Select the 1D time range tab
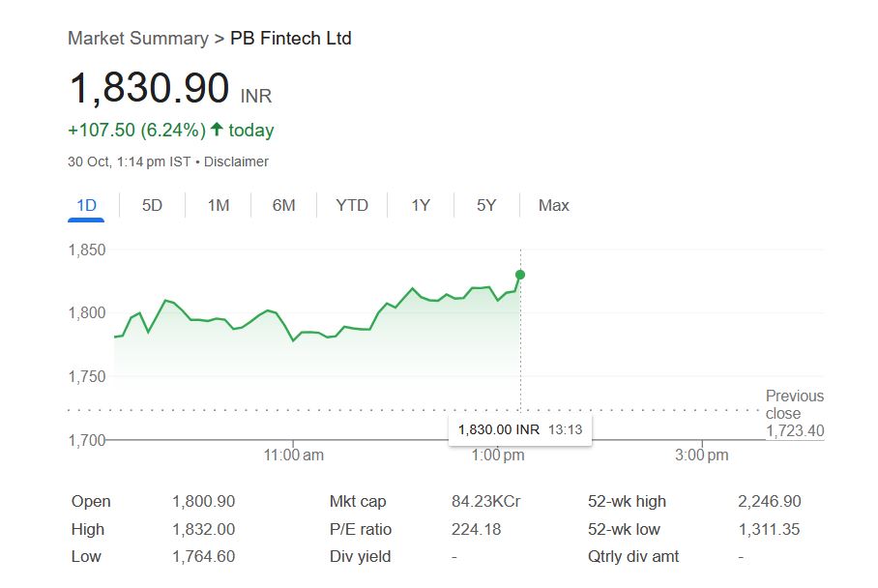 [85, 205]
